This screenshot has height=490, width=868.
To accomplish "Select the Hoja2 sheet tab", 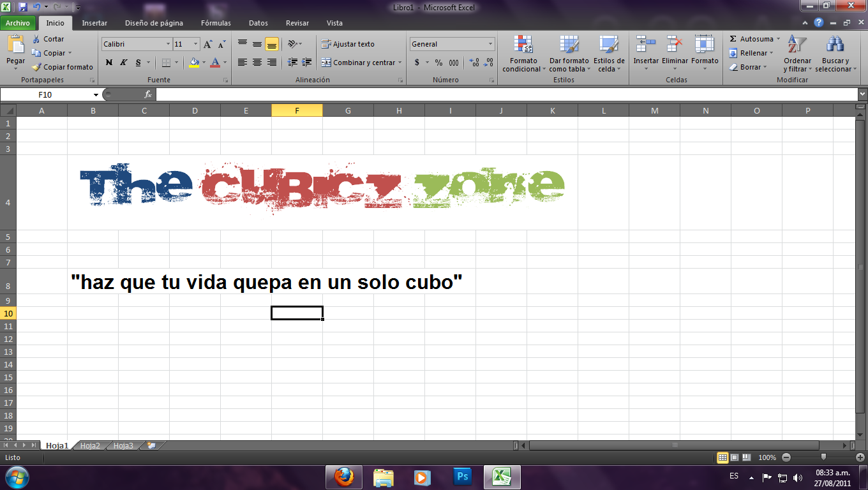I will (x=90, y=446).
